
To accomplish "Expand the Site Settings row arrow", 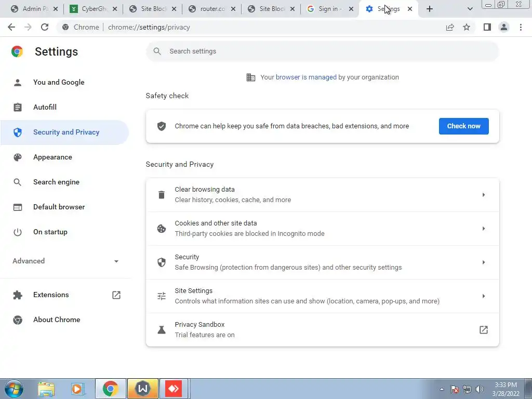I will pyautogui.click(x=484, y=296).
